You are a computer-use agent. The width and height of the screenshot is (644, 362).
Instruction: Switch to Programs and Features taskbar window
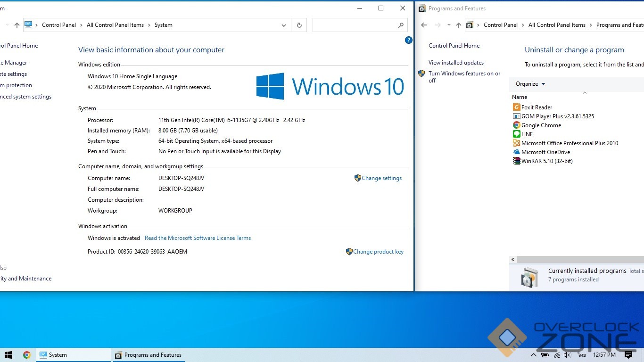(149, 355)
